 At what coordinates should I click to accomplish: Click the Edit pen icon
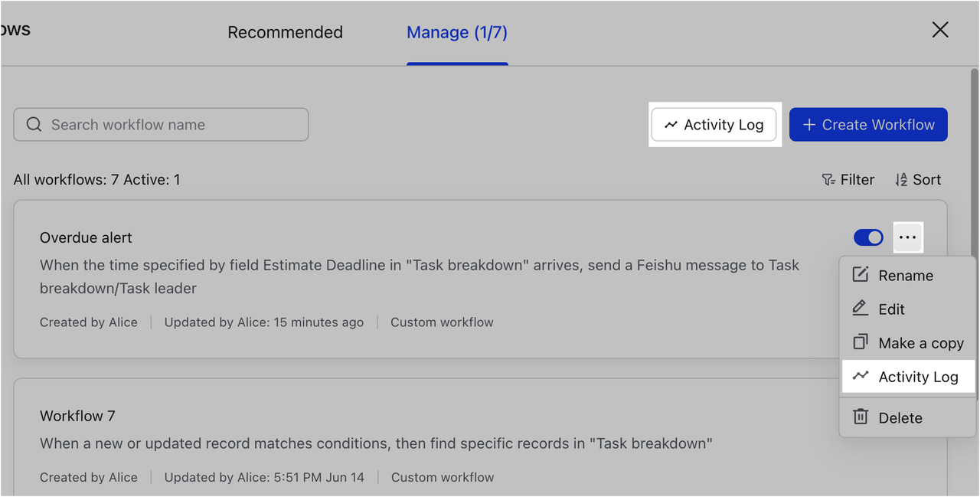pyautogui.click(x=861, y=309)
